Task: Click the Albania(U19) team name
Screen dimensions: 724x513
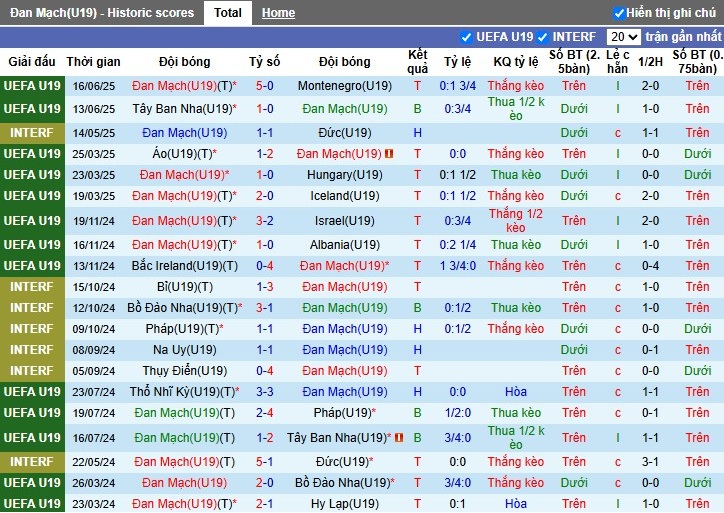Action: point(344,245)
